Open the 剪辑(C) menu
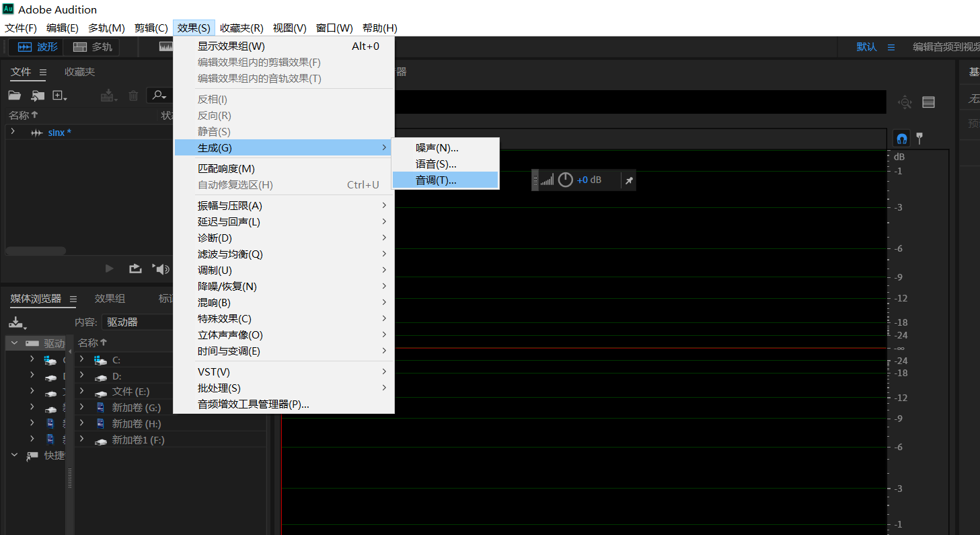This screenshot has width=980, height=535. 151,28
